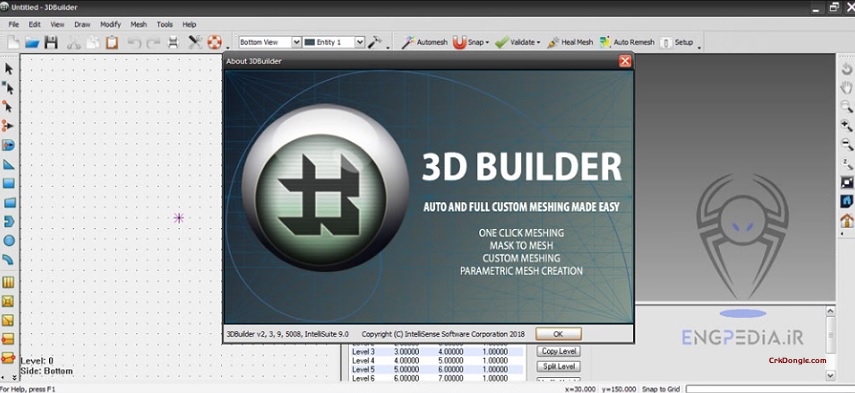Open the Entity 1 dropdown

coord(359,42)
